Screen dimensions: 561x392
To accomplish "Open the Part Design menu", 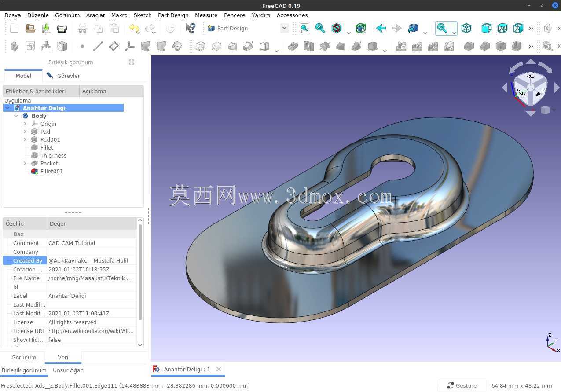I will point(173,15).
